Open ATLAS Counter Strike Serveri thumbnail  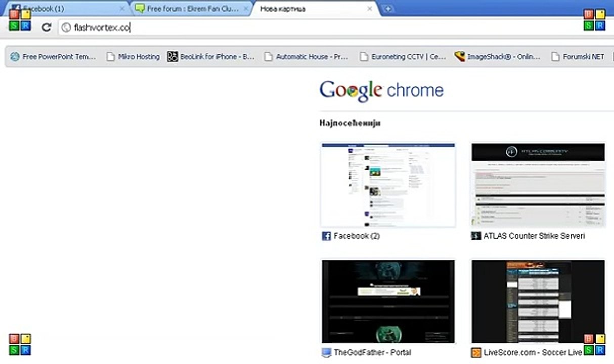tap(538, 185)
